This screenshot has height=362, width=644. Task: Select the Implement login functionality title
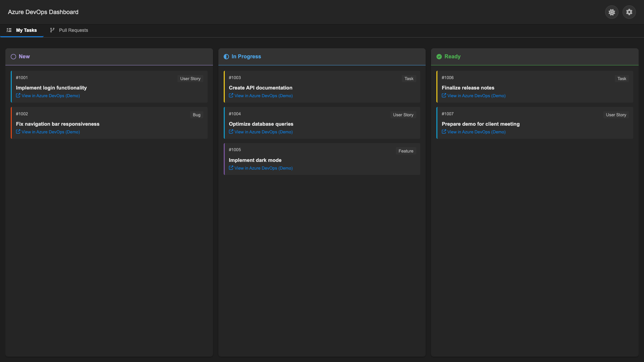pos(51,88)
